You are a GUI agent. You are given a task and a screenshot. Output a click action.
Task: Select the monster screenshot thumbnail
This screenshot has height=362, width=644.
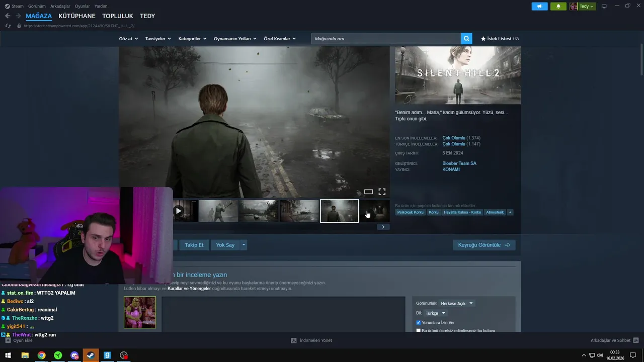pyautogui.click(x=218, y=211)
